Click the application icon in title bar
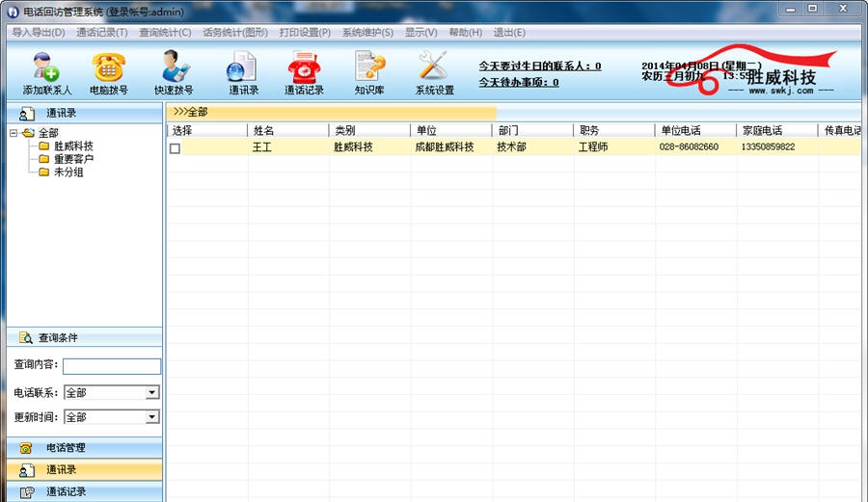The width and height of the screenshot is (868, 502). point(13,12)
